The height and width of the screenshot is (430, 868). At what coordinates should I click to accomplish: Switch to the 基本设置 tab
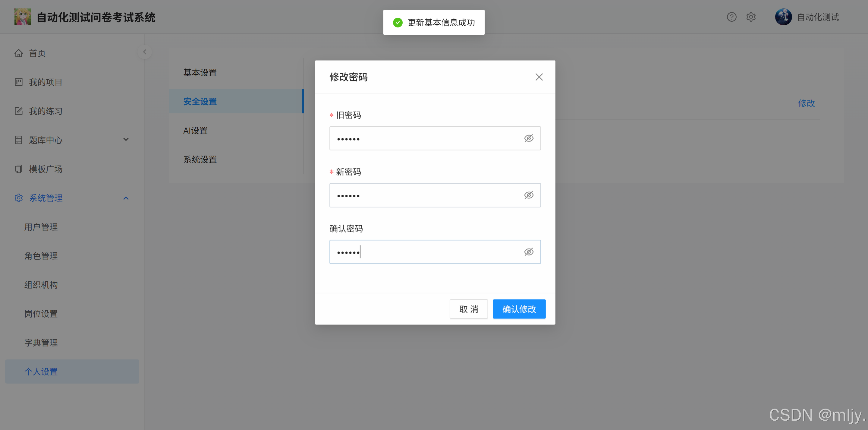(200, 72)
